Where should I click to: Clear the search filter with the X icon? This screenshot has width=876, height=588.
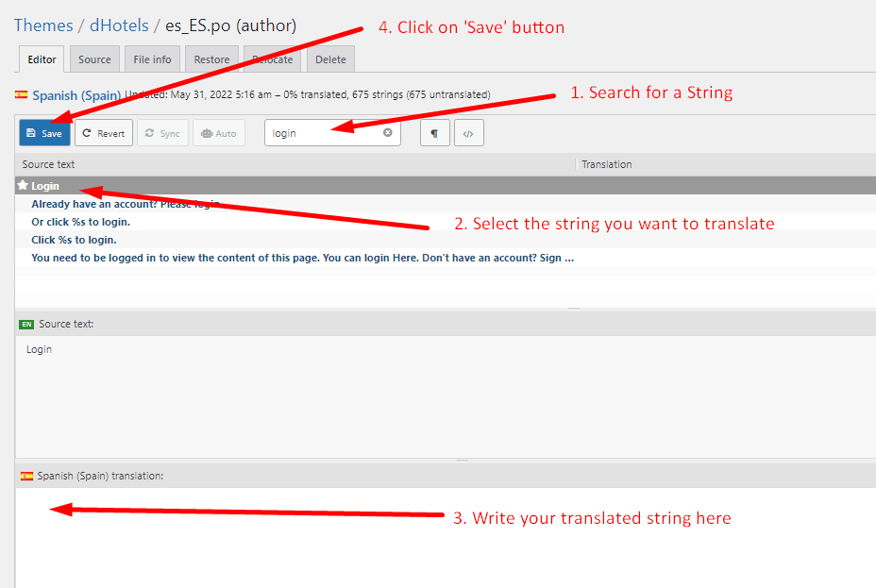point(387,133)
